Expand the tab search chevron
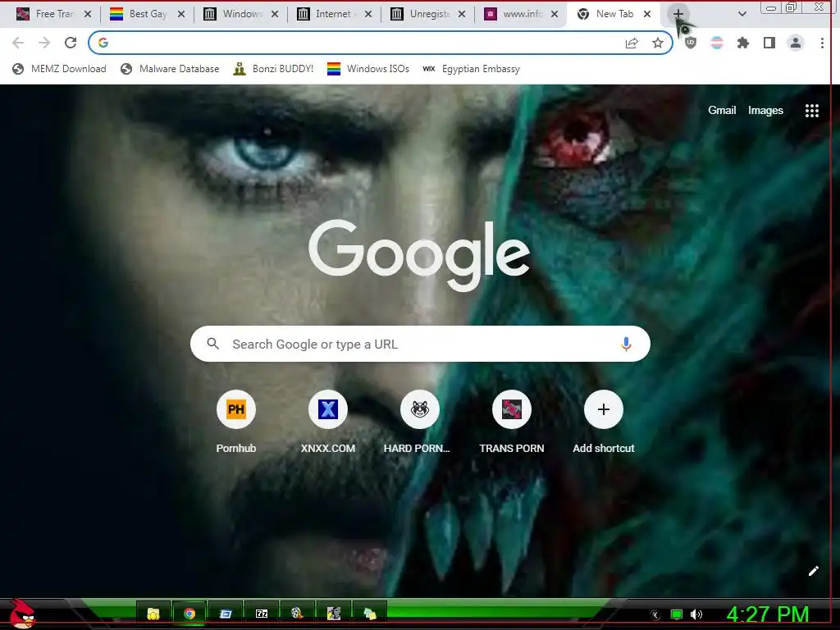The height and width of the screenshot is (630, 840). (742, 14)
